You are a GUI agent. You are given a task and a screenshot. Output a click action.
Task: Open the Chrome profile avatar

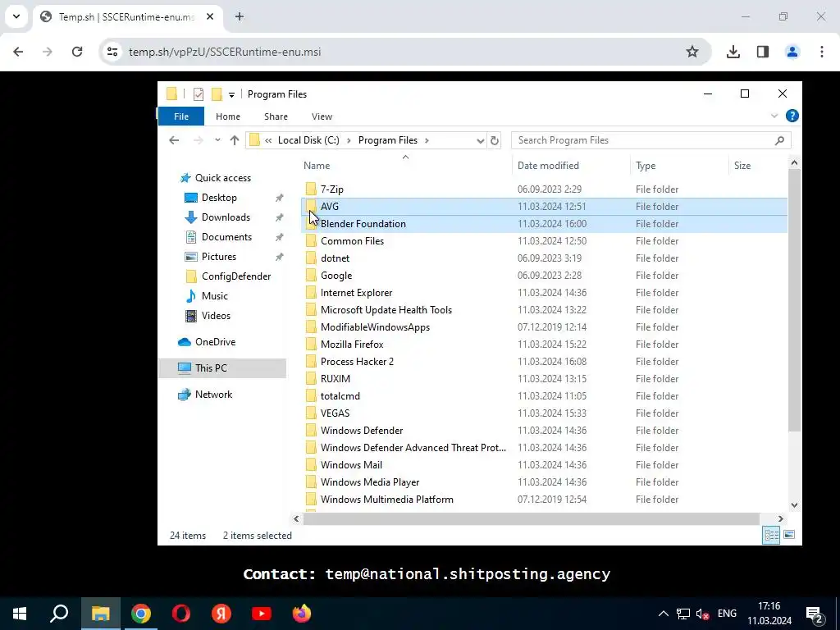pos(792,52)
